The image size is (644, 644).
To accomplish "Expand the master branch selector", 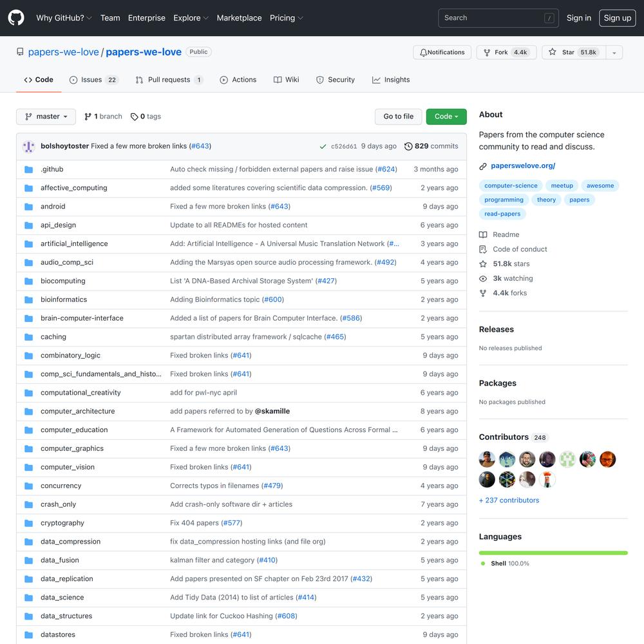I will click(46, 117).
